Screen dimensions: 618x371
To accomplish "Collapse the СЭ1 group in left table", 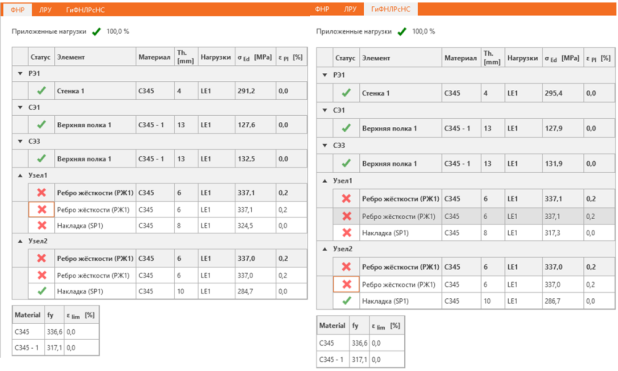I will click(x=20, y=107).
